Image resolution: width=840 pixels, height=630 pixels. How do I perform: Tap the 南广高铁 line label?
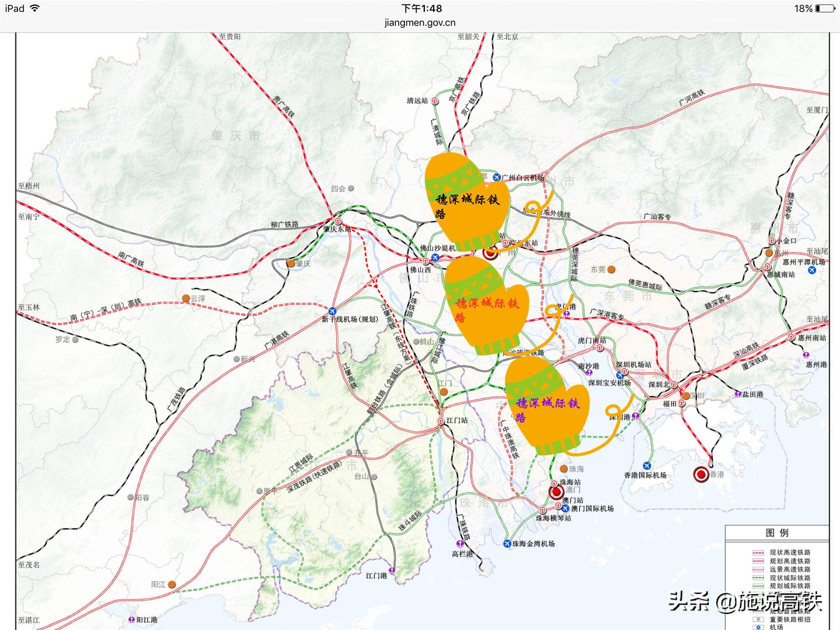(x=131, y=259)
